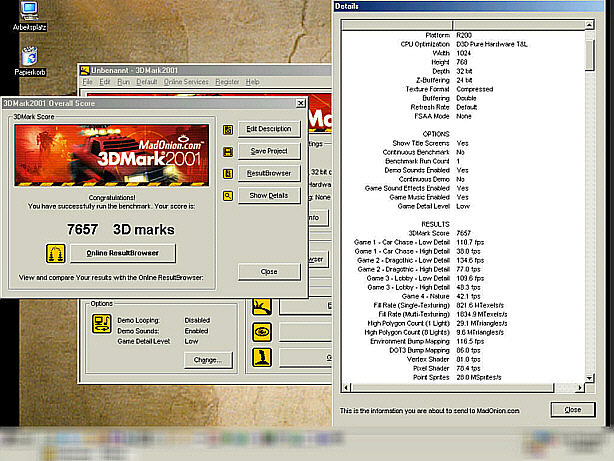This screenshot has height=461, width=614.
Task: Select the Game 4 - Nature row
Action: (x=463, y=296)
